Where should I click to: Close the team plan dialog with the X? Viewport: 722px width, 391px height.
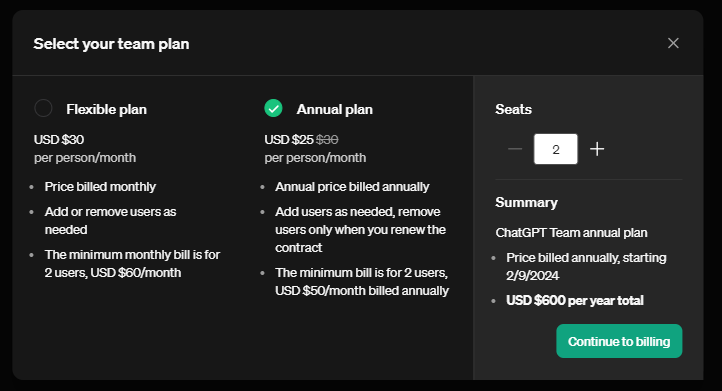(x=673, y=43)
